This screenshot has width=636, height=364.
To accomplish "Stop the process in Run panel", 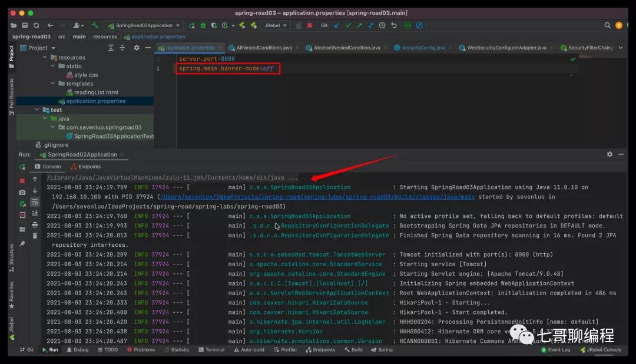I will click(x=22, y=181).
